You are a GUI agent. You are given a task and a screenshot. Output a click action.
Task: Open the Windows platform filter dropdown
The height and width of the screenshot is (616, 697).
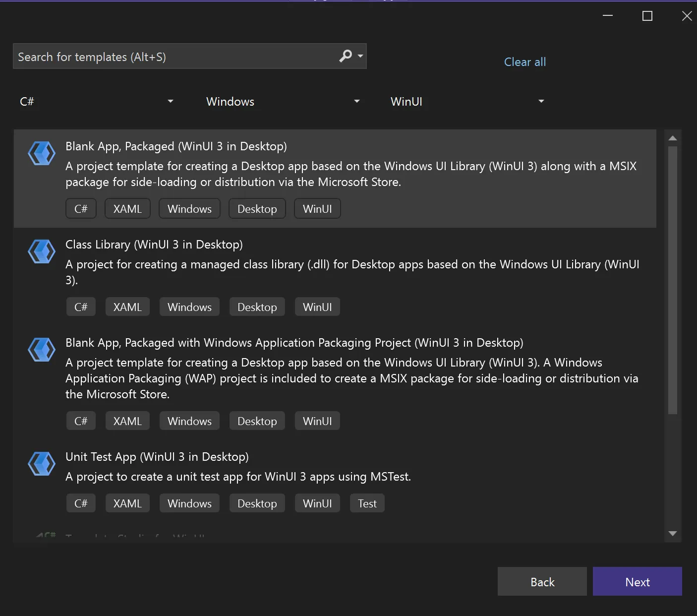[283, 102]
